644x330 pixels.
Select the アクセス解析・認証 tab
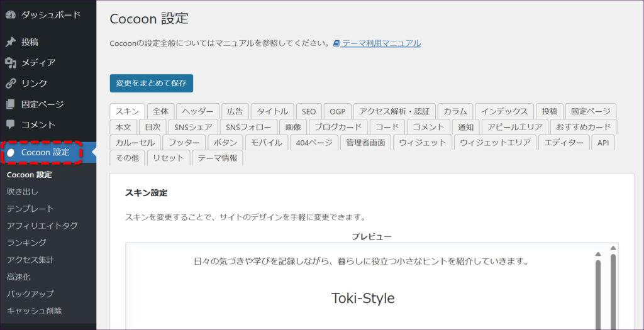pyautogui.click(x=394, y=111)
